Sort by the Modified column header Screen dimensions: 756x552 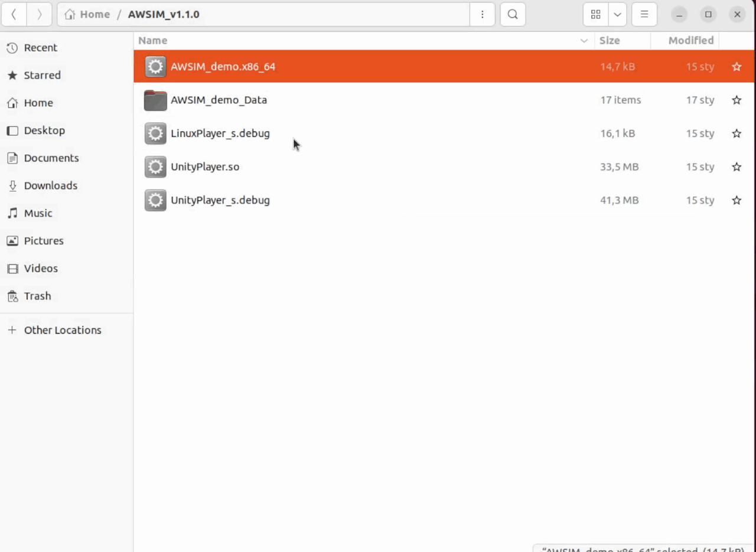tap(690, 40)
